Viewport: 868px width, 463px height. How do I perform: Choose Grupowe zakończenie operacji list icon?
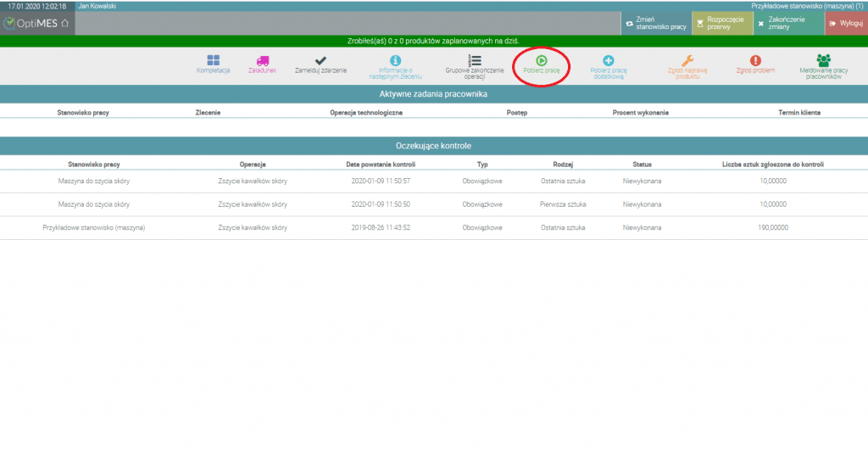475,60
